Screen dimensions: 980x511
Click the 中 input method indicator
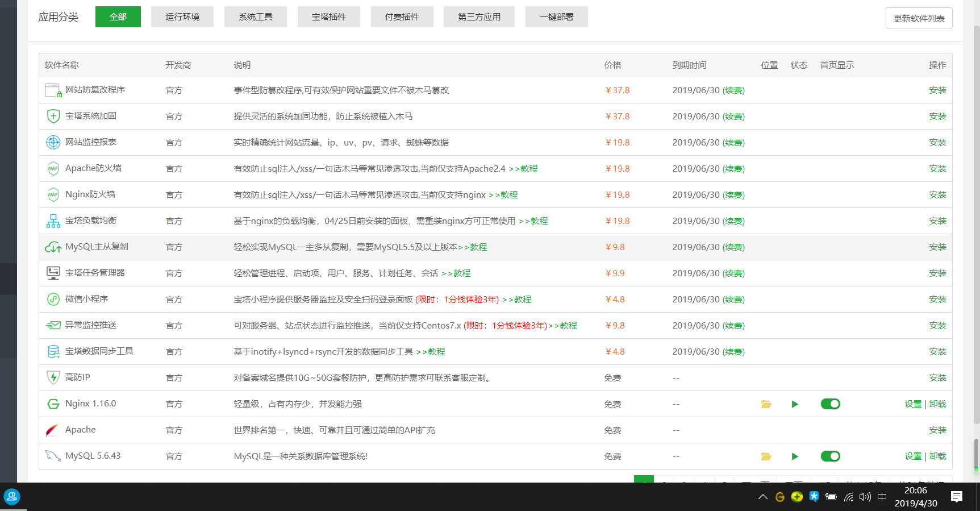[x=882, y=497]
